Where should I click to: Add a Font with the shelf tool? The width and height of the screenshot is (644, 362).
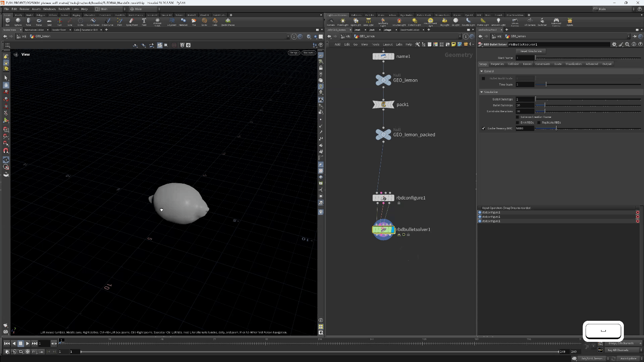coord(144,21)
